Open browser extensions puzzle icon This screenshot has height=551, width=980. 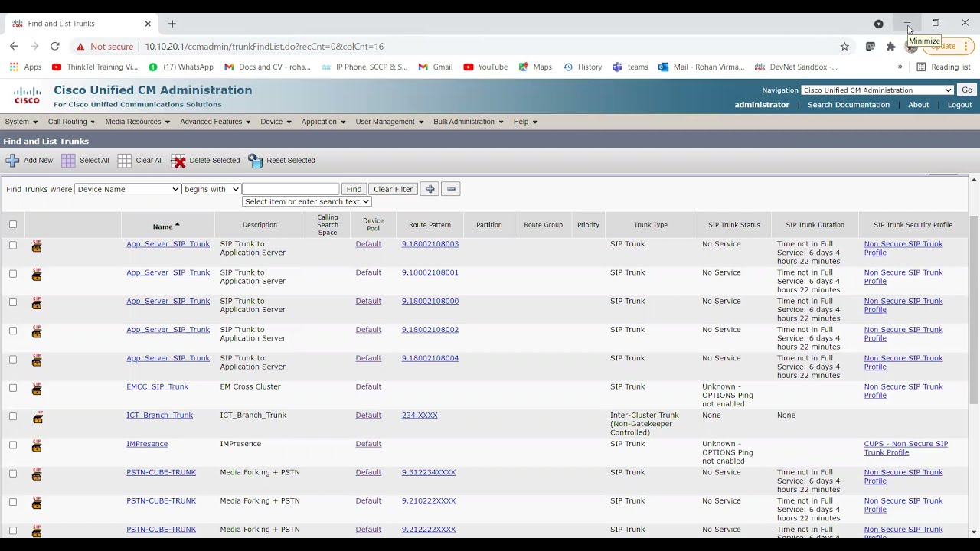(x=890, y=47)
